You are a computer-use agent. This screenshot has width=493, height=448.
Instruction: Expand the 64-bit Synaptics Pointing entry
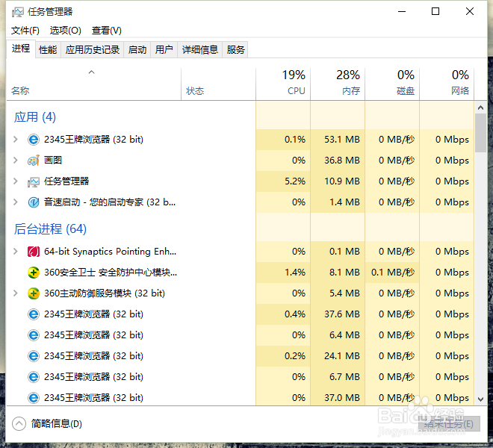[15, 252]
